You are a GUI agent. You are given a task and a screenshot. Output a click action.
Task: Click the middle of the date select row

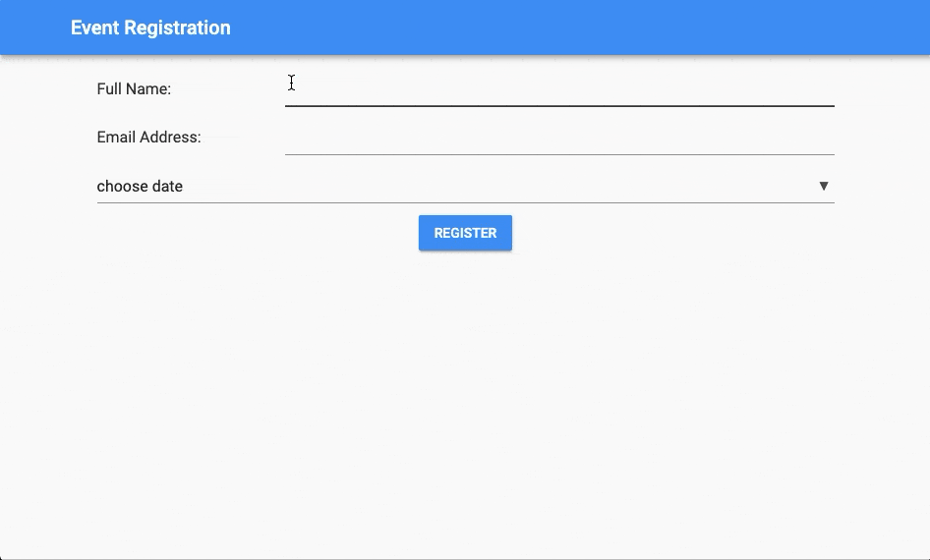[465, 186]
